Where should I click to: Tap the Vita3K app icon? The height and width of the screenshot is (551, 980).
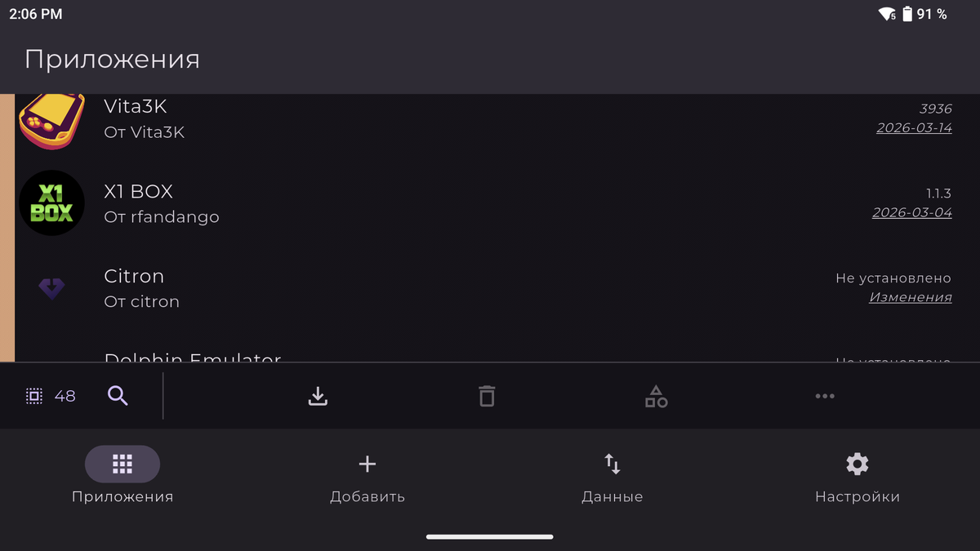pos(51,121)
